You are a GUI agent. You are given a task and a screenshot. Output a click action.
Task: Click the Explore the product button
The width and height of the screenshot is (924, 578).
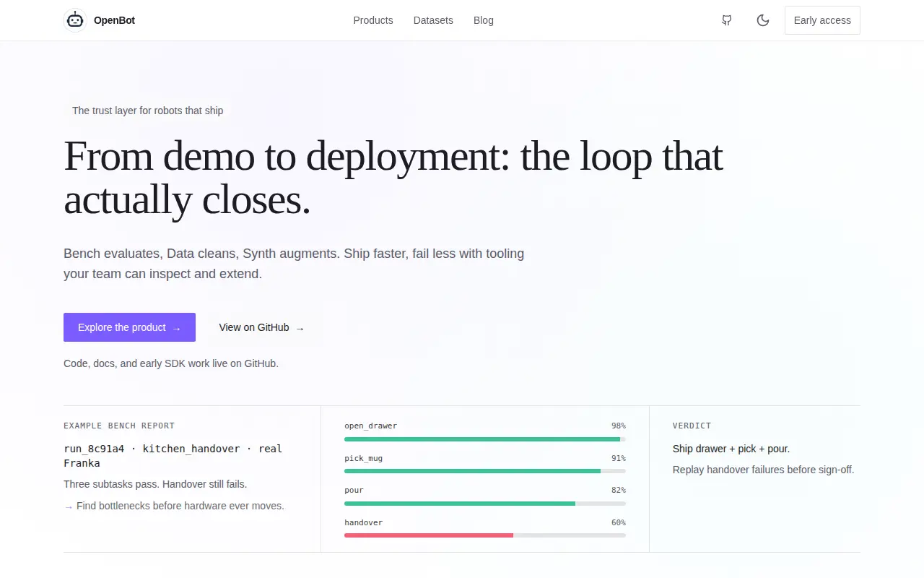click(x=129, y=327)
